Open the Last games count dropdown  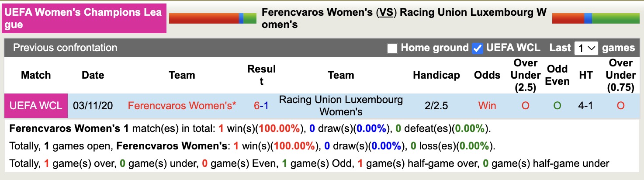[586, 48]
